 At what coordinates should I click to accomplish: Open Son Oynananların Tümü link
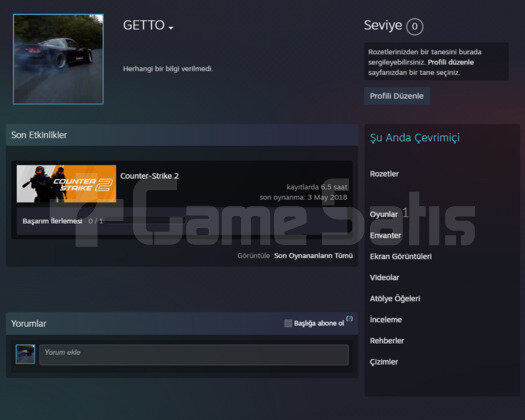coord(313,256)
